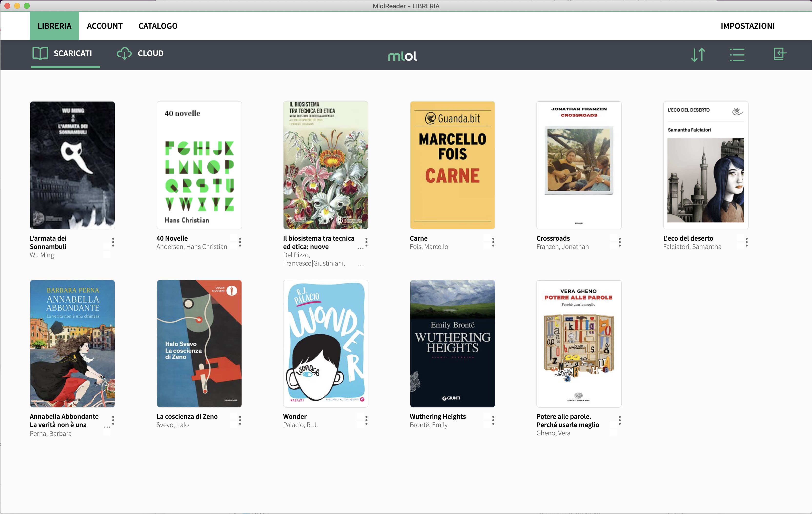Click author text 'Svevo, Italo'
812x514 pixels.
(x=173, y=425)
